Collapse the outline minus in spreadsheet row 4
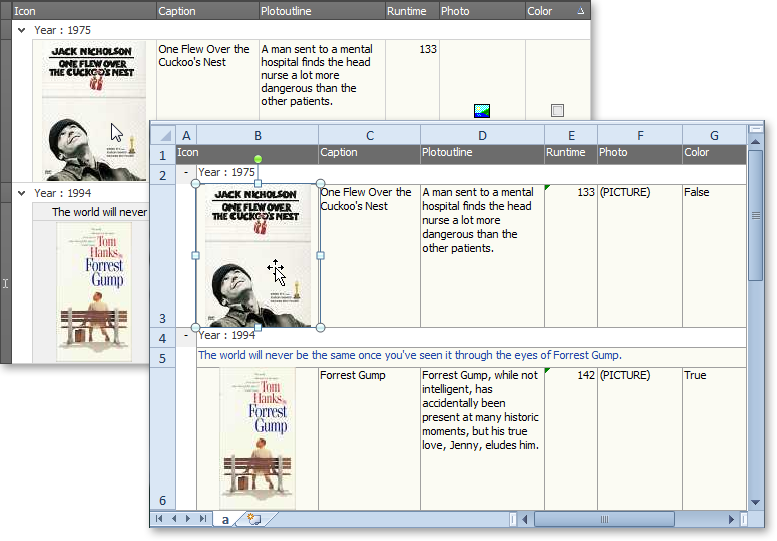This screenshot has width=777, height=541. click(x=186, y=336)
